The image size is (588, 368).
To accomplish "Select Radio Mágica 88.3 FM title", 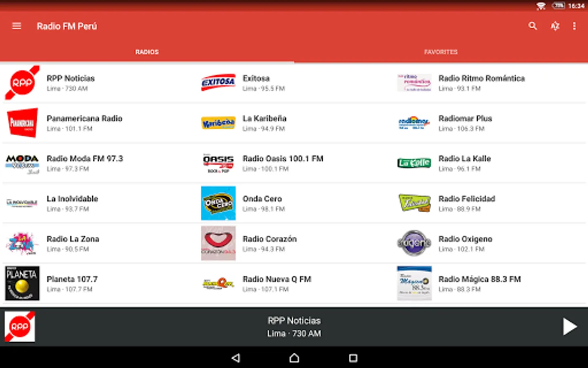I will pos(479,279).
